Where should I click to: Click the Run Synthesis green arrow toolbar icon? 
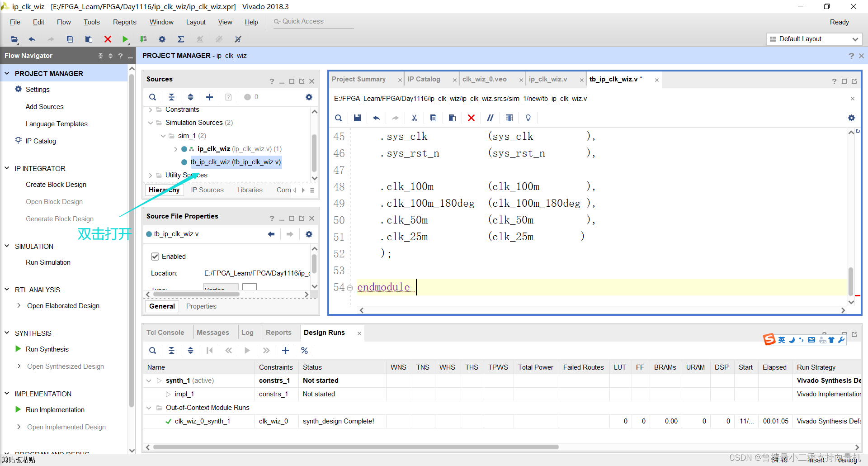(x=125, y=39)
